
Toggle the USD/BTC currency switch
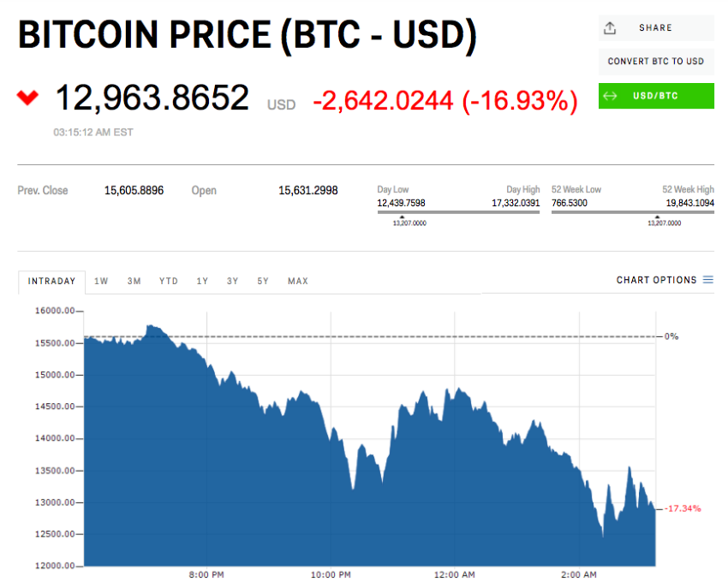click(x=657, y=96)
